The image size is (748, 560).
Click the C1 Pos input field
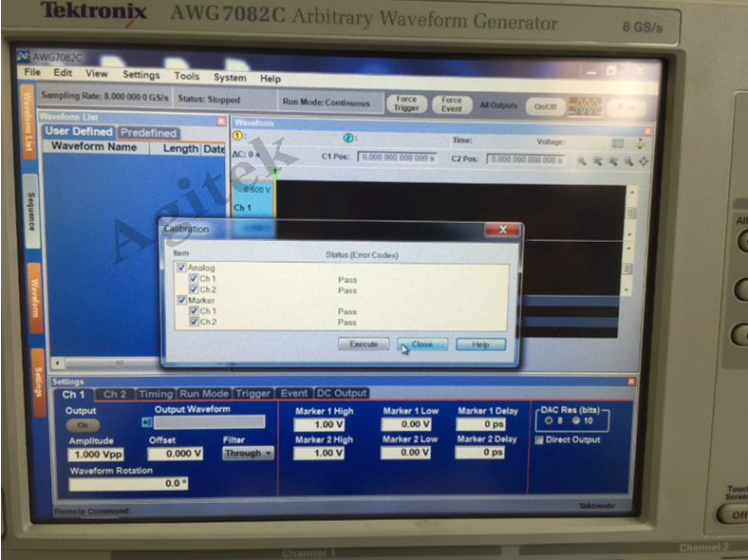[x=397, y=158]
